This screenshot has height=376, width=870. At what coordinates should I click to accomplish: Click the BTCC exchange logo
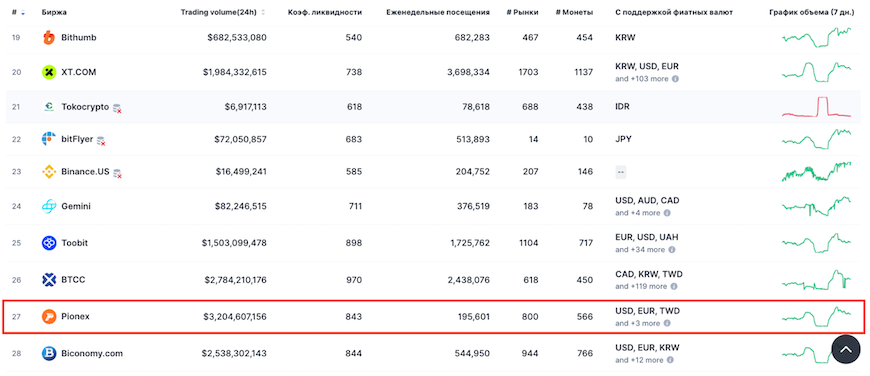(49, 280)
